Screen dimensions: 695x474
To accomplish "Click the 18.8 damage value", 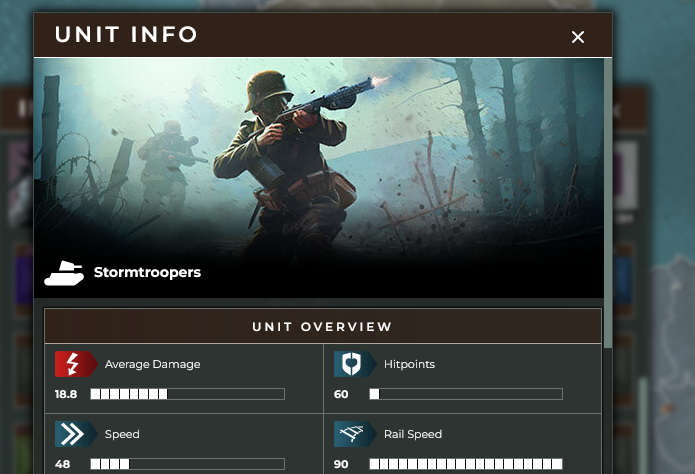I will click(x=66, y=394).
